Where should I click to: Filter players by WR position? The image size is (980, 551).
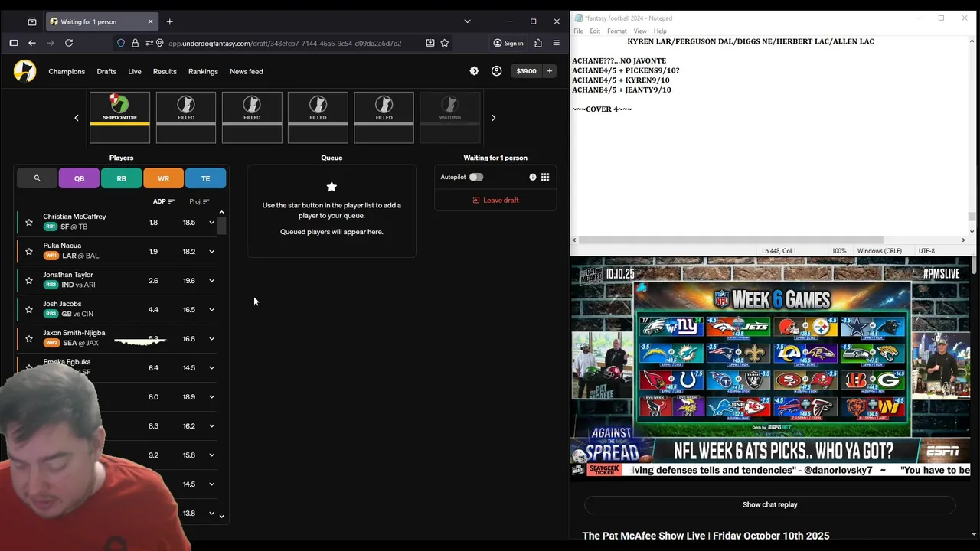pos(163,178)
